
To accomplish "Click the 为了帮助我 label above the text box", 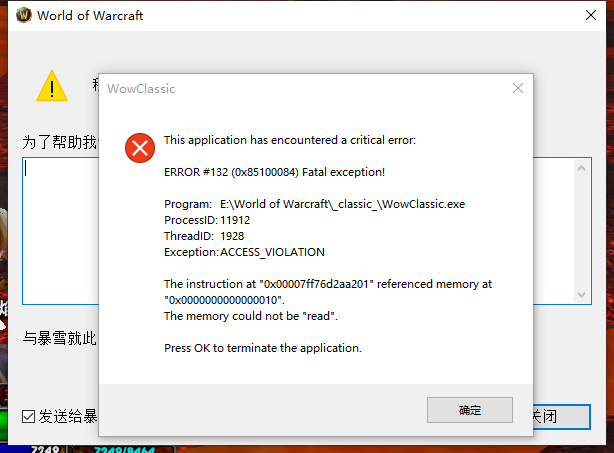I will [60, 143].
